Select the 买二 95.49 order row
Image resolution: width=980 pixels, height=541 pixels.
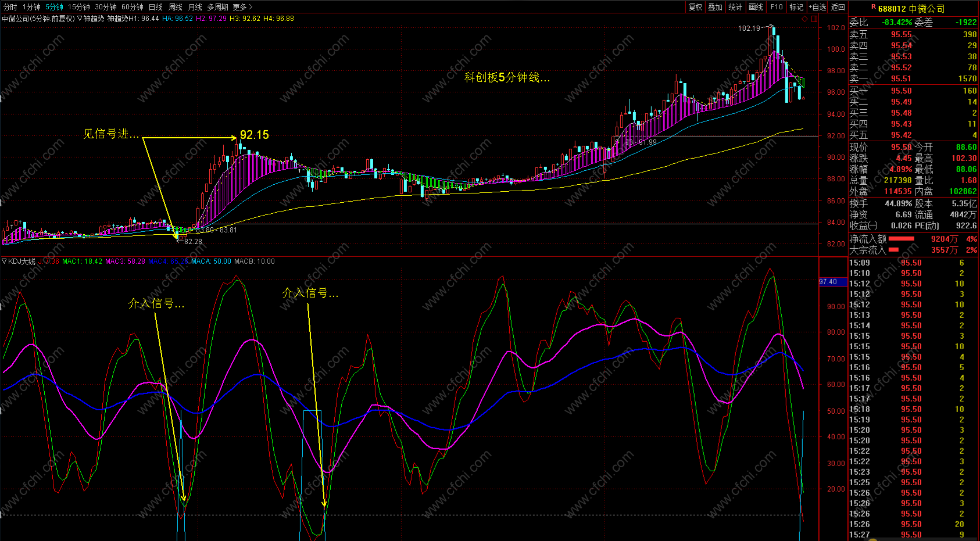(913, 102)
